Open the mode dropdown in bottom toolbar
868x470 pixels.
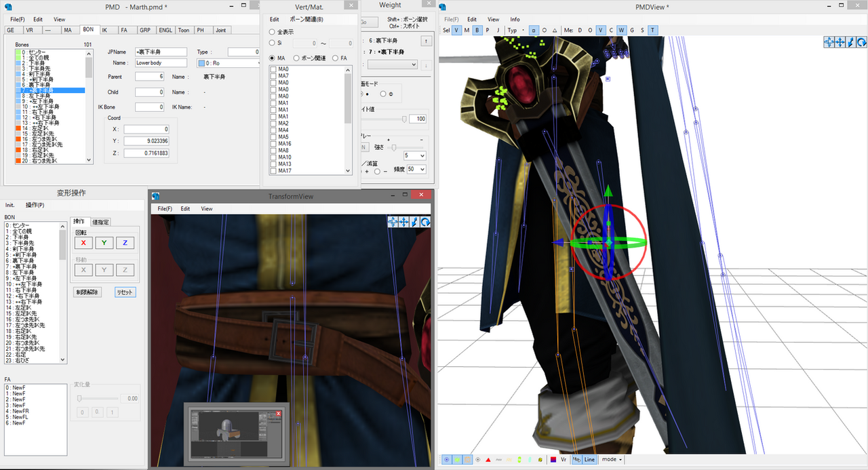(x=612, y=460)
